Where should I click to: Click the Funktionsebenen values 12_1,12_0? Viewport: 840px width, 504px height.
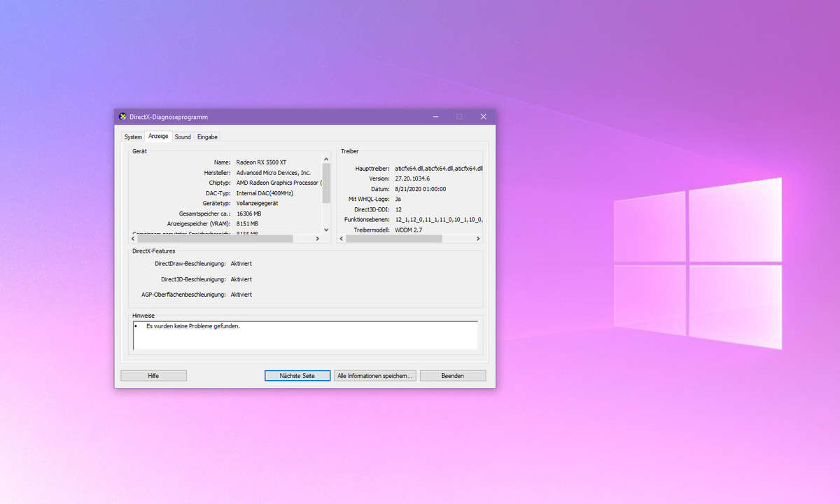pos(439,219)
